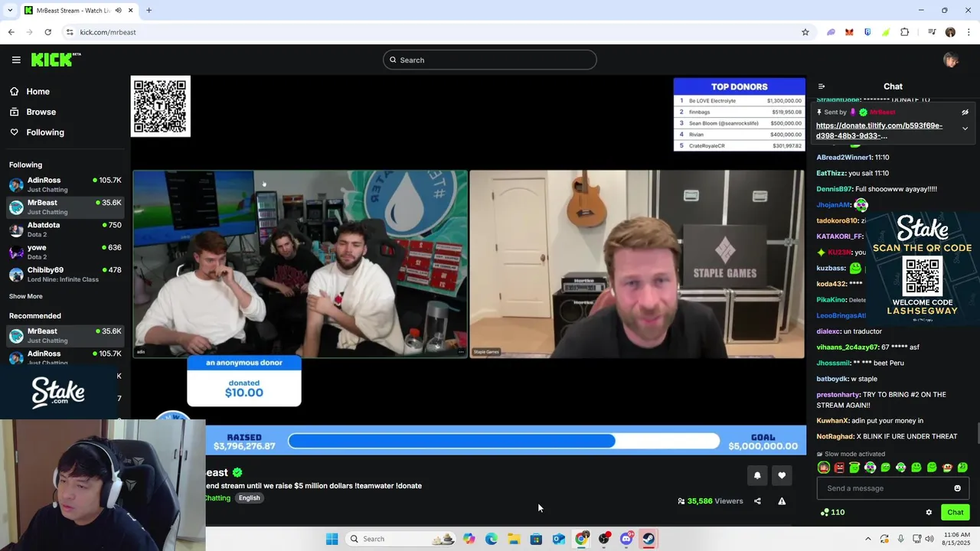
Task: Click prestonharty username in chat
Action: (x=838, y=395)
